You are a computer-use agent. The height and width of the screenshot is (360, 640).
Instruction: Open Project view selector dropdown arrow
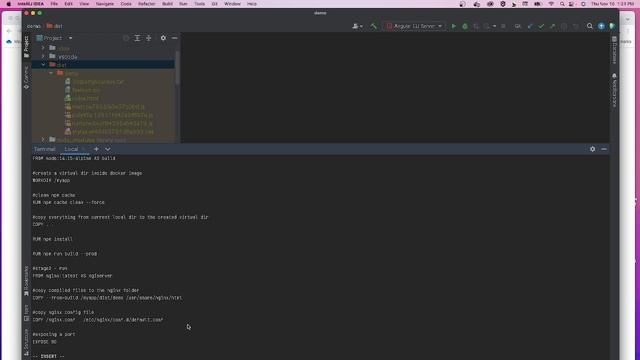[70, 38]
